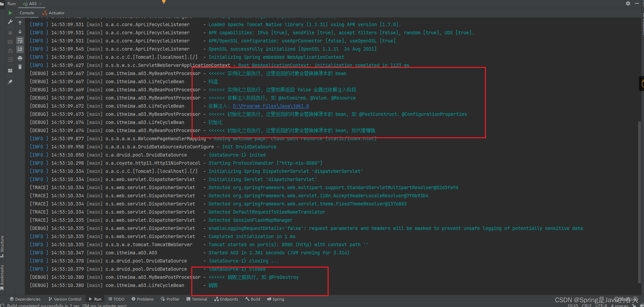Click the Stop square icon

10,33
